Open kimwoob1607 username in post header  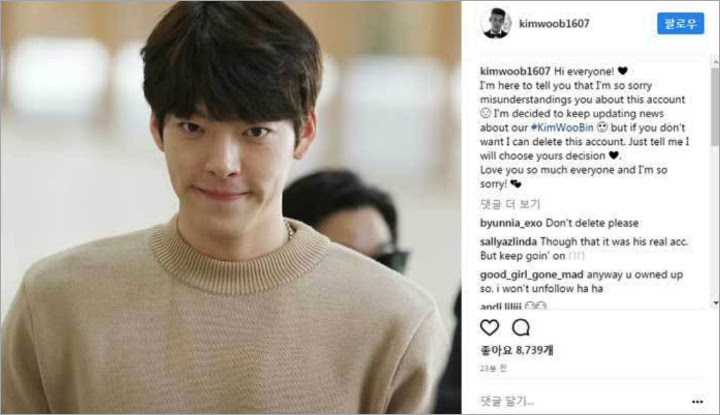pos(554,23)
